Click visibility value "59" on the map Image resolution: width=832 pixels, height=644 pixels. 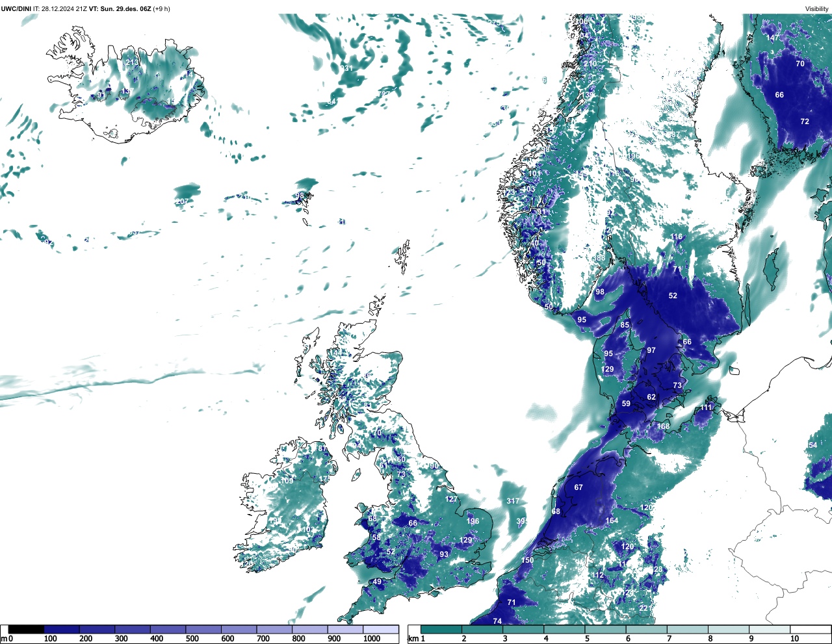click(626, 404)
